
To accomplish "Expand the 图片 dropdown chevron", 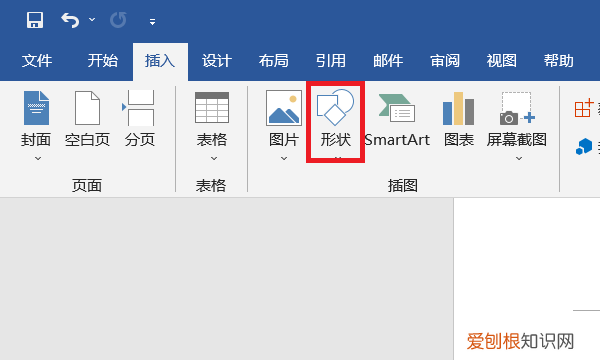I will point(284,158).
